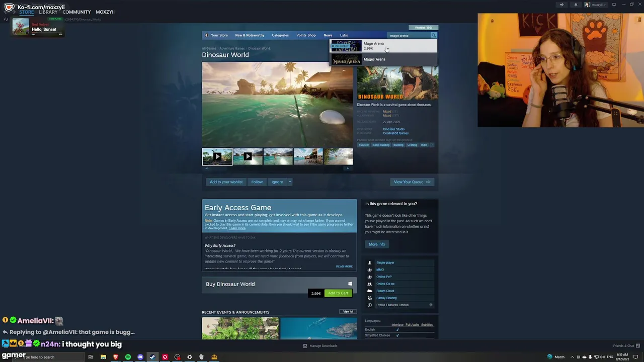Screen dimensions: 644x362
Task: Open Manage Downloads in Steam footer
Action: point(320,346)
